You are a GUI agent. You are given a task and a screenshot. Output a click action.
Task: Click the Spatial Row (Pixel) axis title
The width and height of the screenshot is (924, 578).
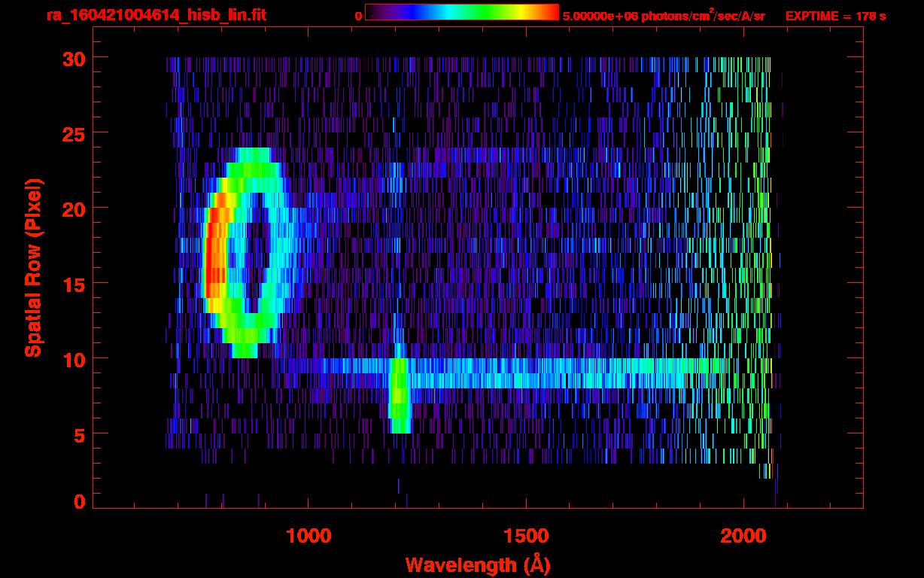pyautogui.click(x=33, y=268)
